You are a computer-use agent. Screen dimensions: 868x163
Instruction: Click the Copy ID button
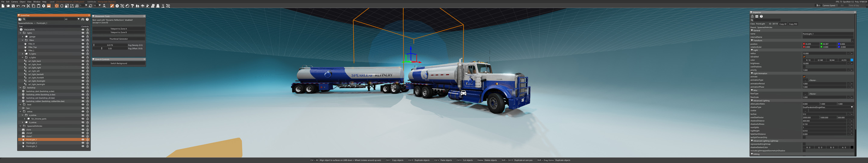coord(783,24)
